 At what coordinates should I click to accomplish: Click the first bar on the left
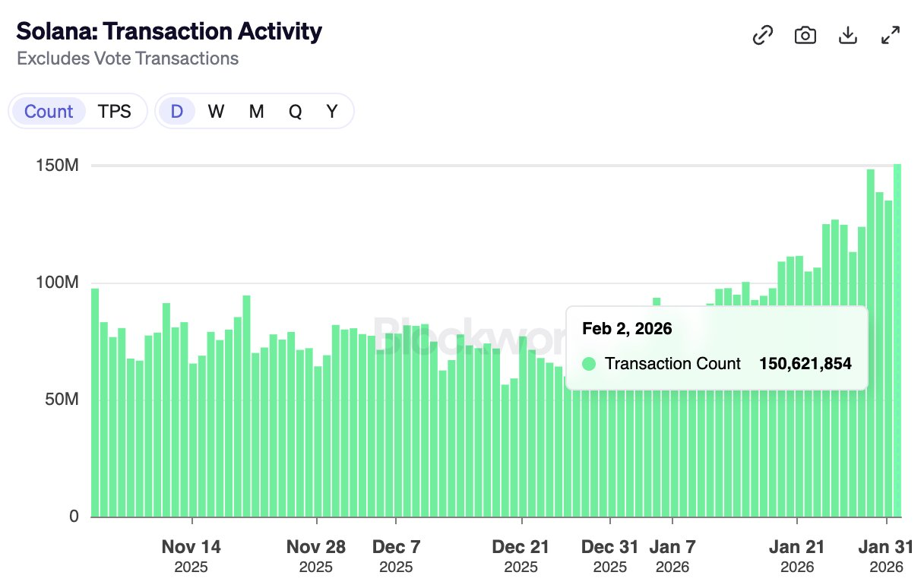point(95,403)
